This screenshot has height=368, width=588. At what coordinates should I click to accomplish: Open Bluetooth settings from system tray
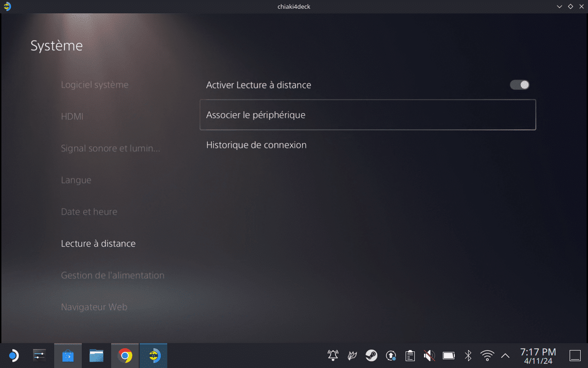[468, 356]
